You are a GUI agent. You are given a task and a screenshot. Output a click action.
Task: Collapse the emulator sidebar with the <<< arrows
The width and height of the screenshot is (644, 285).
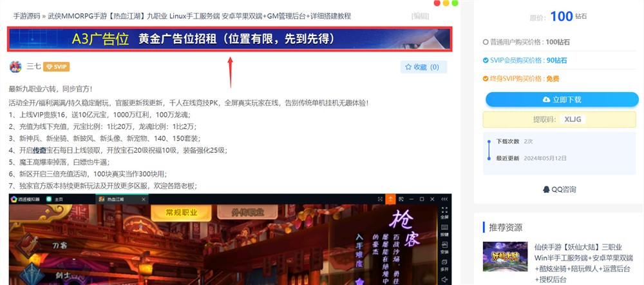click(x=444, y=199)
